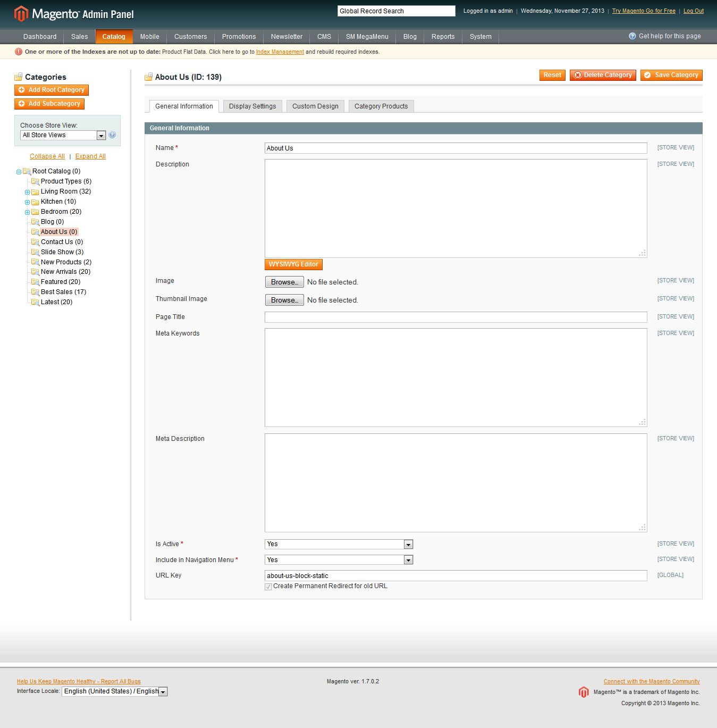Open the Choose Store View dropdown
The width and height of the screenshot is (717, 728).
(x=63, y=135)
